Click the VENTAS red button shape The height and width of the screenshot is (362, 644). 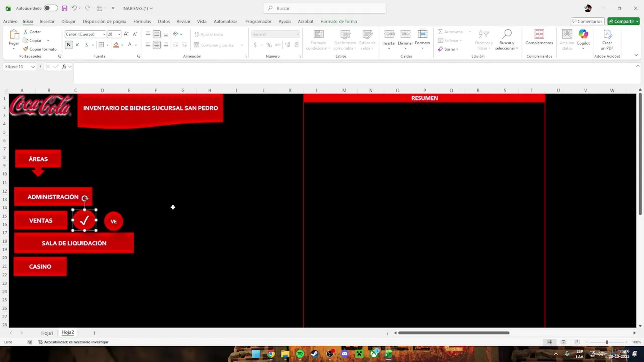click(x=41, y=220)
